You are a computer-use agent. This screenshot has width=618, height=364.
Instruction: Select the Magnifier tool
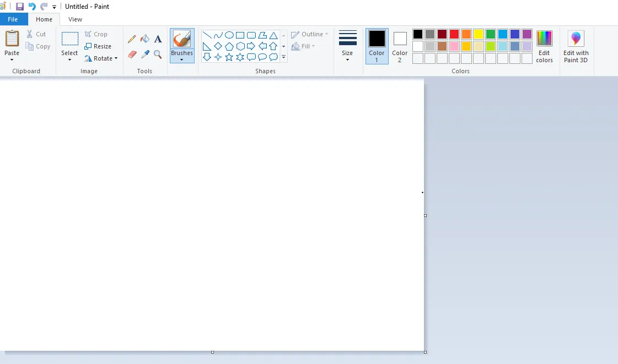[158, 55]
